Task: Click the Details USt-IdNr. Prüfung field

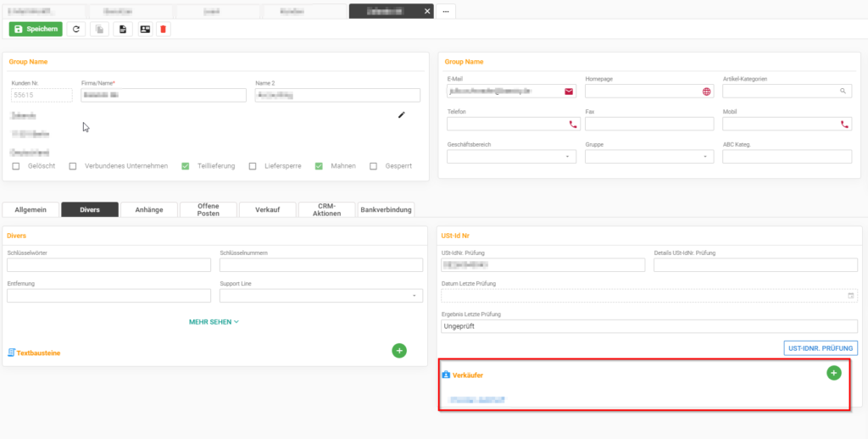Action: (x=755, y=265)
